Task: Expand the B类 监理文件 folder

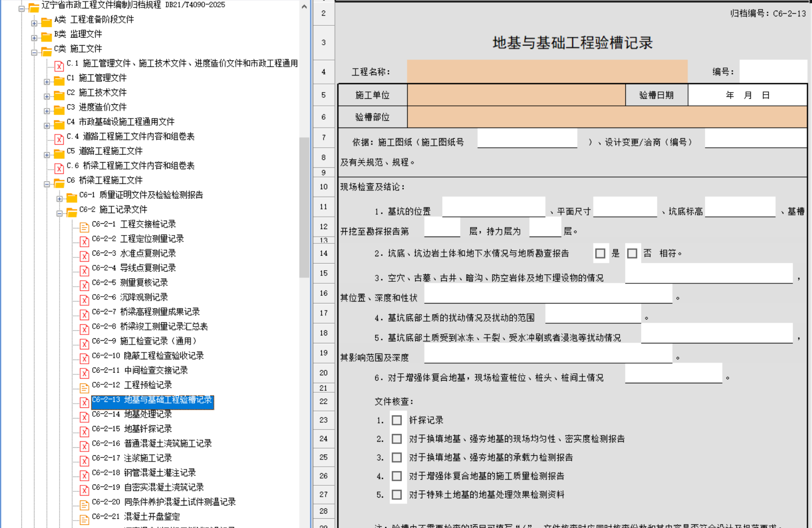Action: tap(34, 37)
